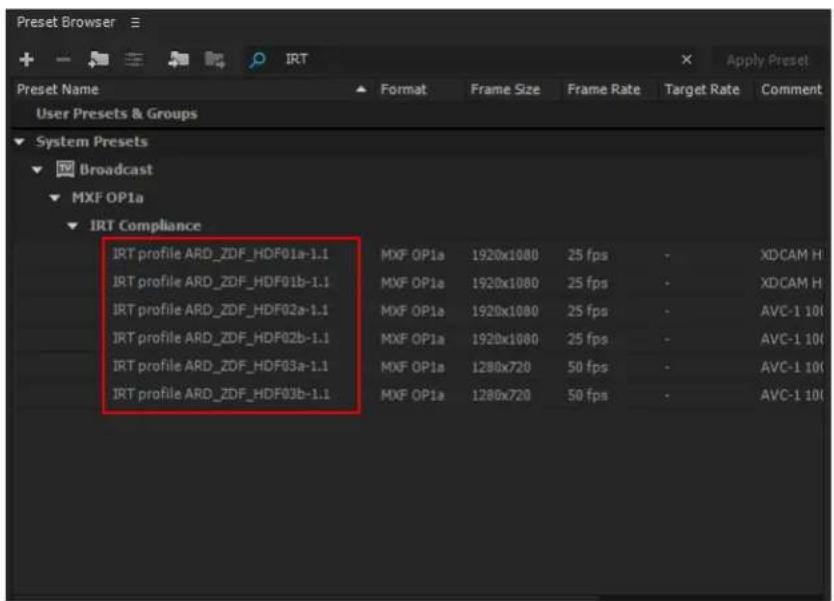Viewport: 834px width, 601px height.
Task: Open the Preset Settings icon
Action: (x=134, y=59)
